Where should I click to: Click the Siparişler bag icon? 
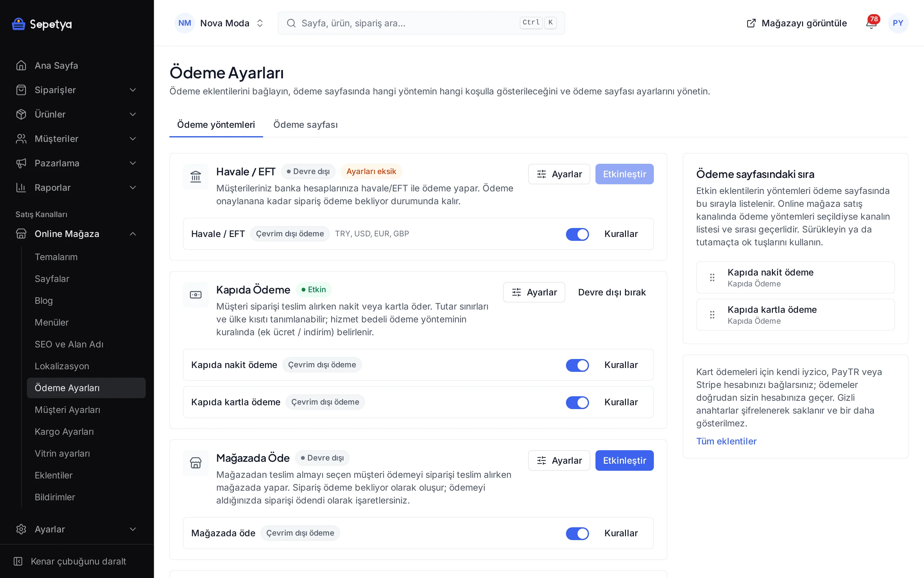click(21, 90)
